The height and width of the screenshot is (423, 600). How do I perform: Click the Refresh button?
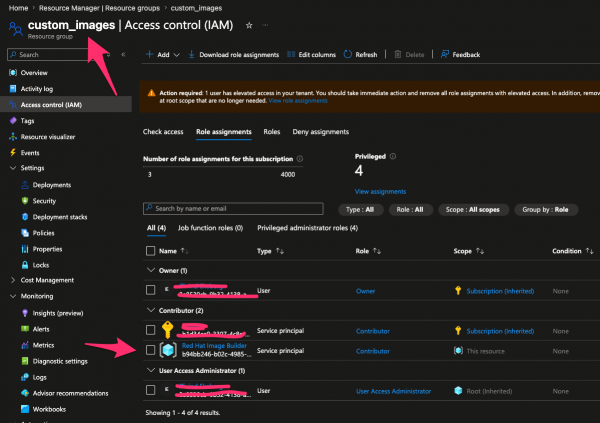click(x=360, y=55)
